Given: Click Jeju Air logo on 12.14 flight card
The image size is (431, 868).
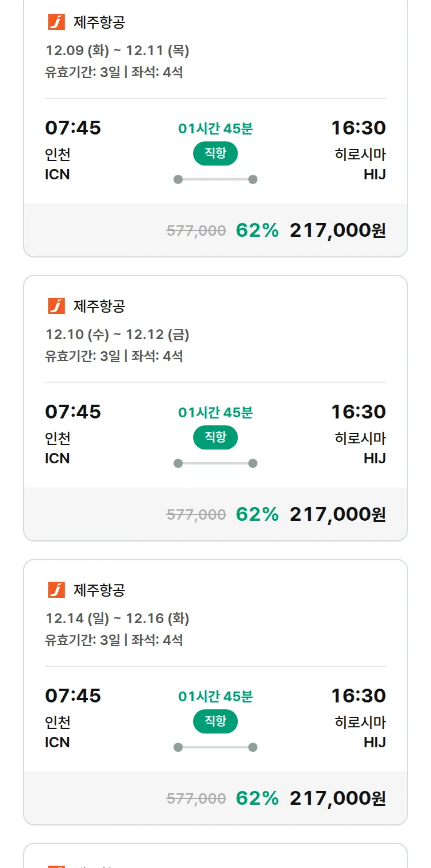Looking at the screenshot, I should pos(56,590).
